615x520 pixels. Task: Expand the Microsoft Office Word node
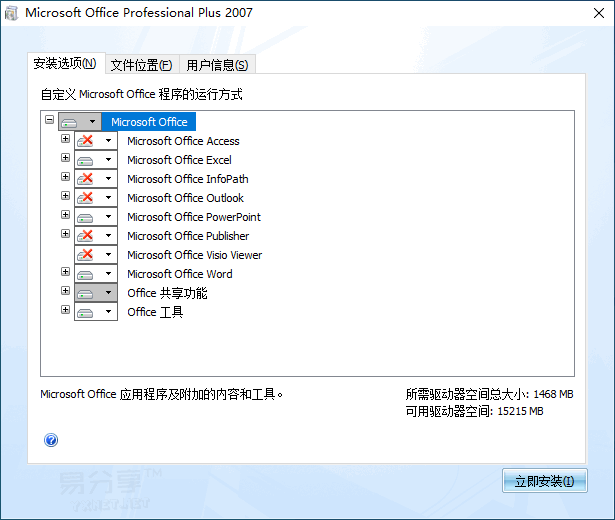(66, 271)
